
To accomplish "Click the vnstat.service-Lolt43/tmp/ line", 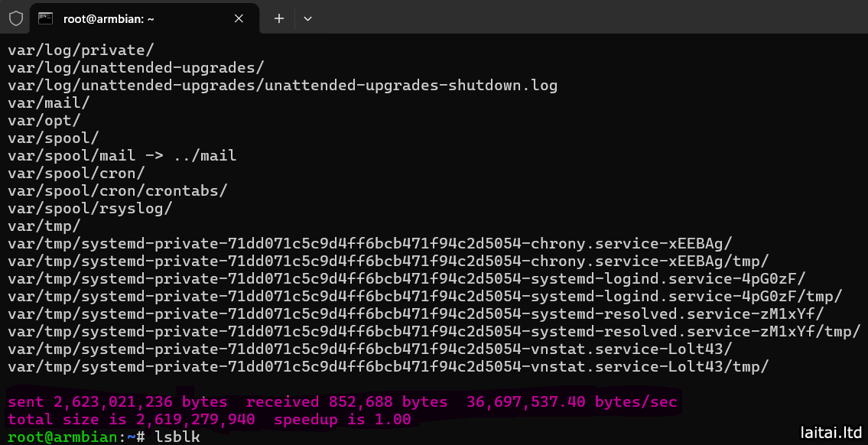I will point(388,367).
